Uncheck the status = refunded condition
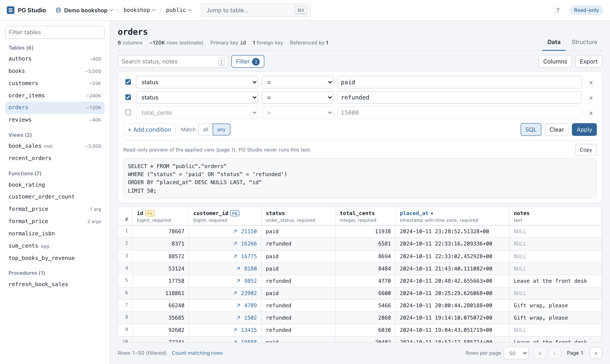Viewport: 610px width, 364px height. (128, 97)
